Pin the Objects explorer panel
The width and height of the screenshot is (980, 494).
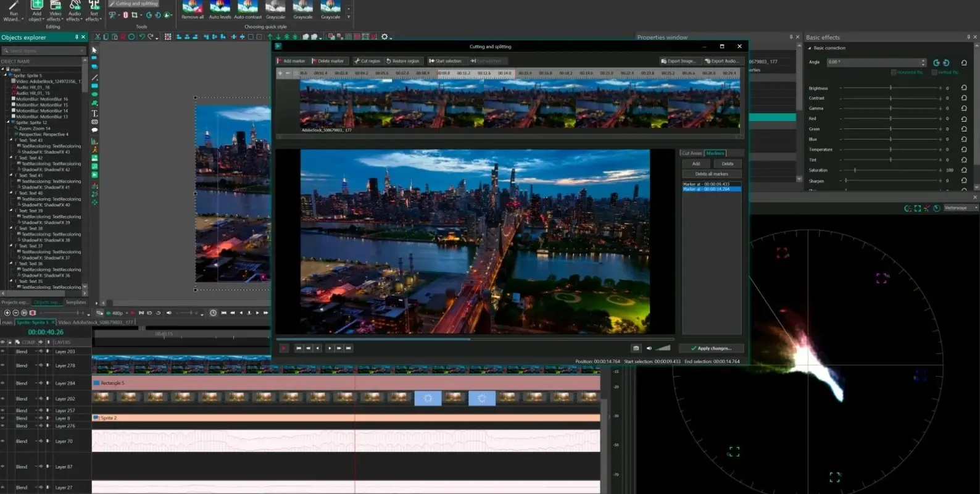(77, 37)
